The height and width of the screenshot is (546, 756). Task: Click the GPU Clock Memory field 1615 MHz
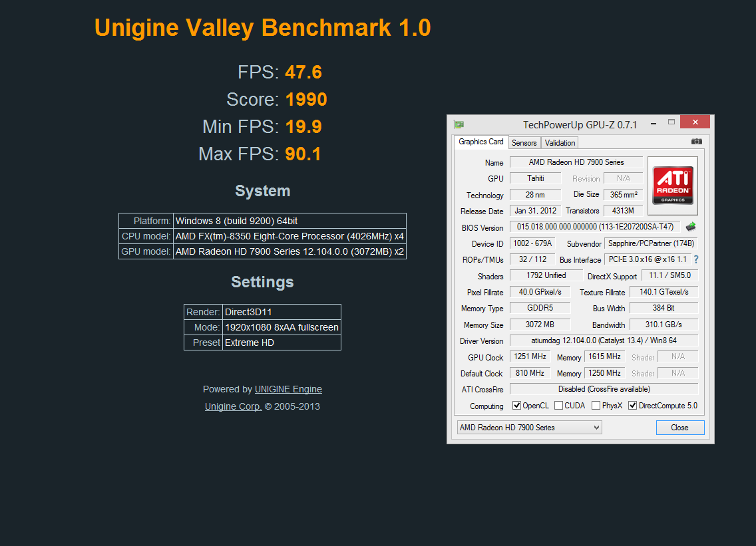605,356
